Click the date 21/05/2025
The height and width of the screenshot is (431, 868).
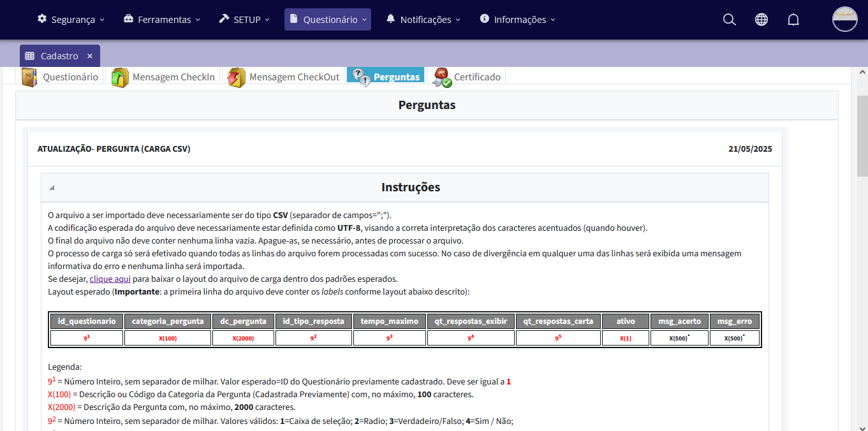point(750,149)
